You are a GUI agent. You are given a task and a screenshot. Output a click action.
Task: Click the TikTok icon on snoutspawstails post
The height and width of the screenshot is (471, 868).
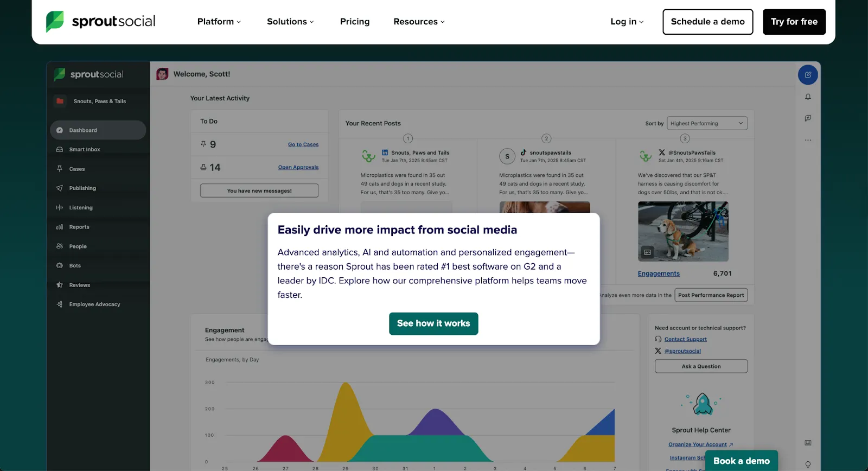pyautogui.click(x=524, y=152)
